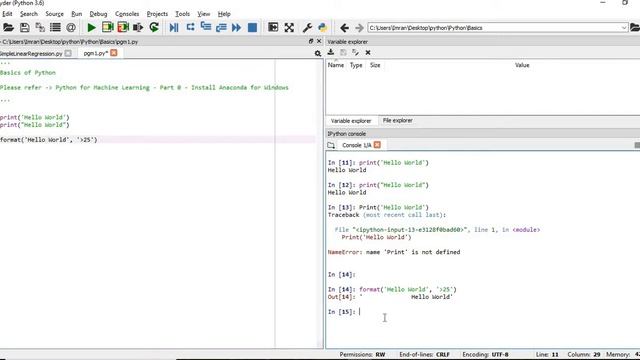Open file using the folder toolbar icon
This screenshot has width=640, height=360.
click(8, 27)
